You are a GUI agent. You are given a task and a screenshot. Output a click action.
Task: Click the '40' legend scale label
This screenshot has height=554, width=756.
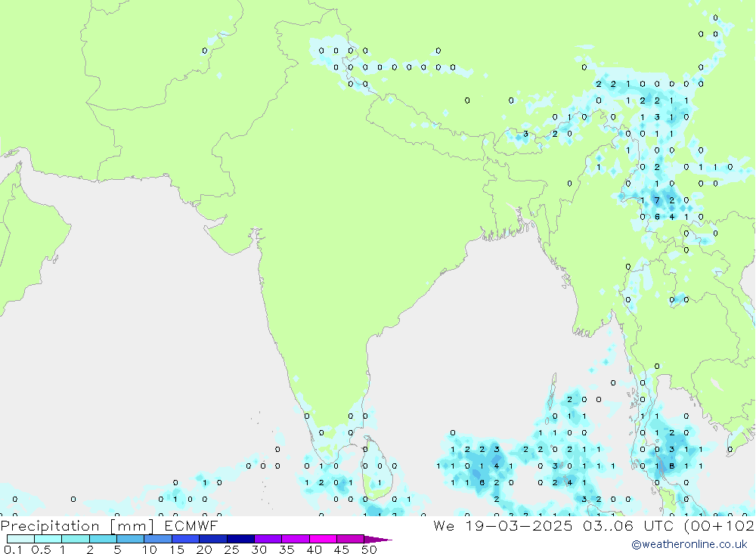[x=314, y=549]
